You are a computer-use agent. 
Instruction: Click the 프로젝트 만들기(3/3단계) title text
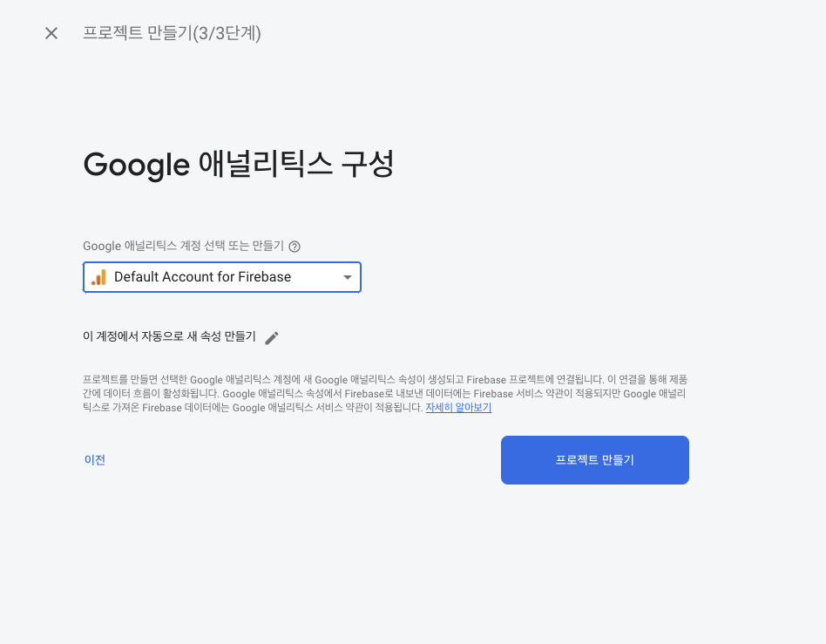[172, 33]
